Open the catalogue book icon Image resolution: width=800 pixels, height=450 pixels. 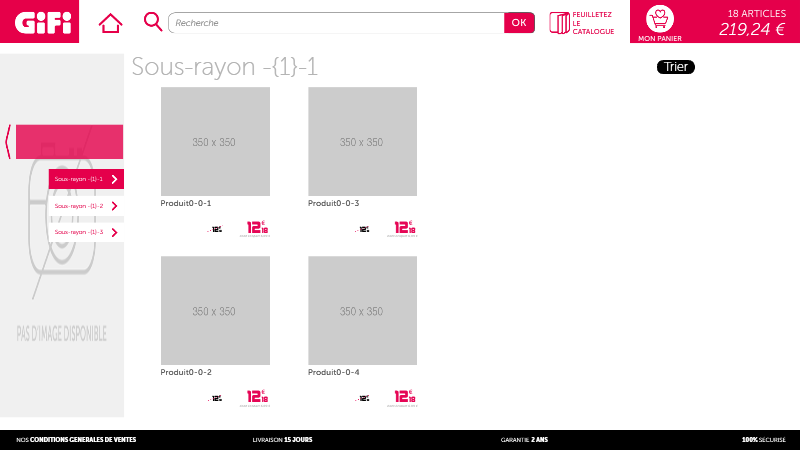tap(559, 22)
